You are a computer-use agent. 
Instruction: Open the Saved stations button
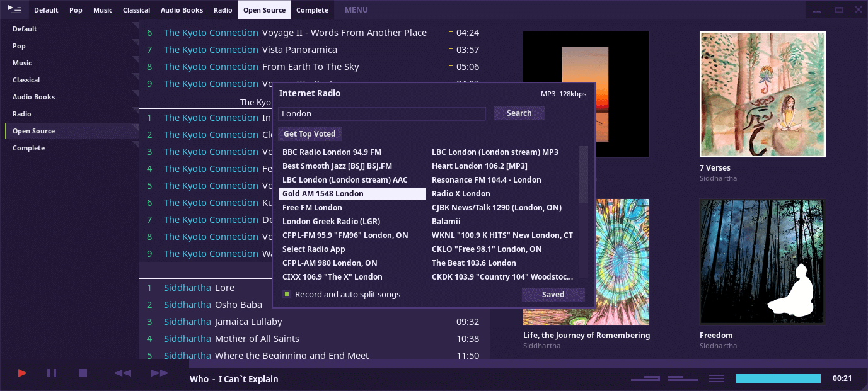pos(553,295)
